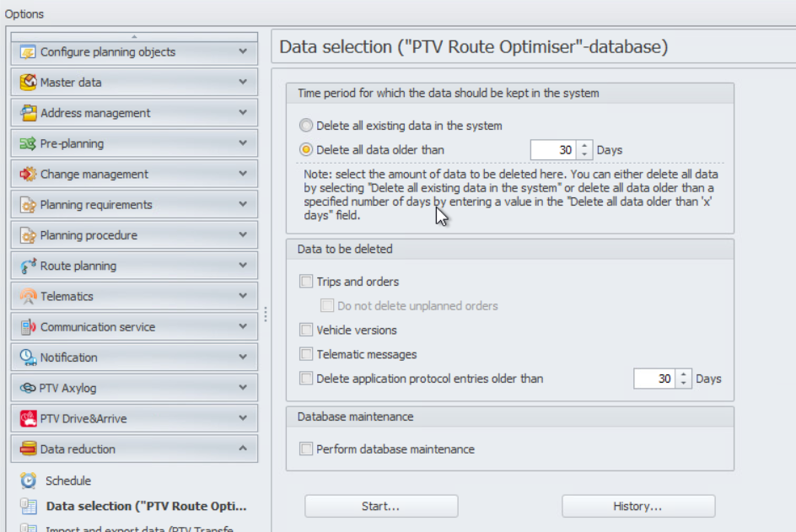Click the Master data icon
This screenshot has width=796, height=532.
[28, 82]
